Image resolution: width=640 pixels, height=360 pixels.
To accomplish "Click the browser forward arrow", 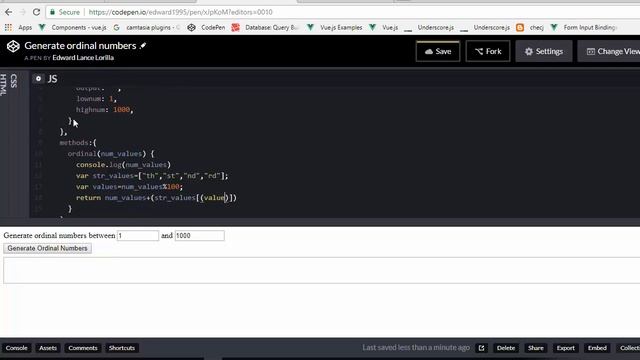I will pos(23,12).
